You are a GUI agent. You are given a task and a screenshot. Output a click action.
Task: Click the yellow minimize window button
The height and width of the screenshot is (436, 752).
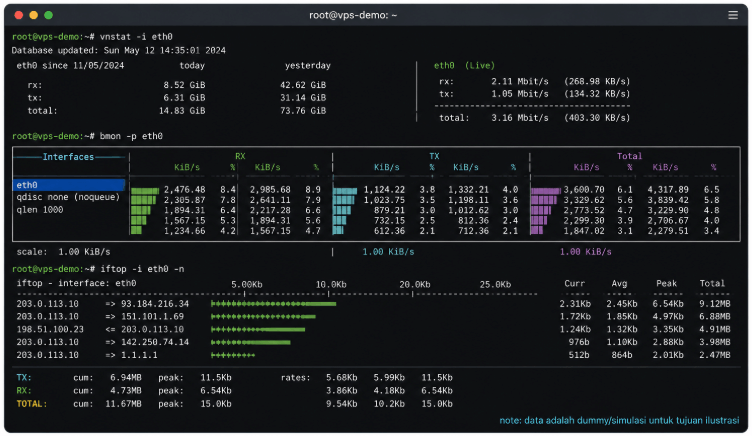pyautogui.click(x=34, y=15)
